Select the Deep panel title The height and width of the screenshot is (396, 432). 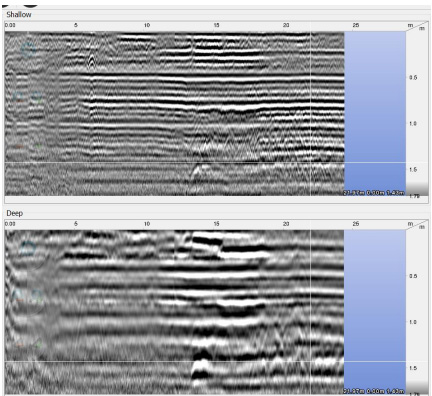click(14, 213)
